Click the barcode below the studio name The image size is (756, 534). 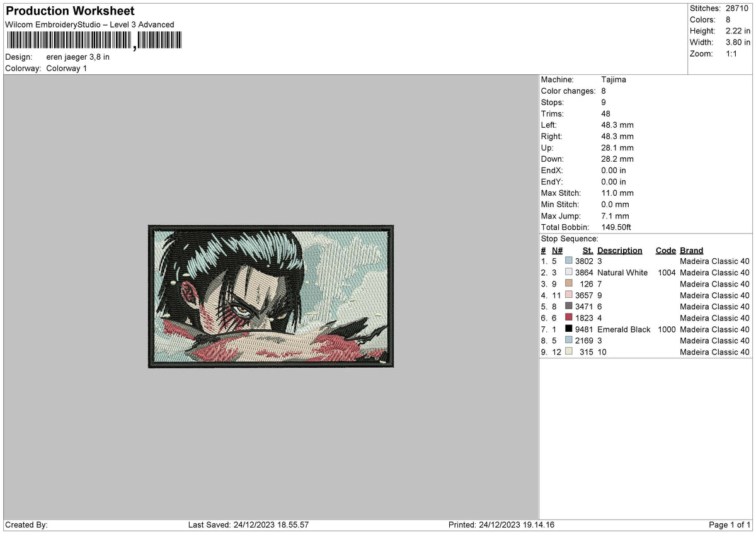[94, 41]
